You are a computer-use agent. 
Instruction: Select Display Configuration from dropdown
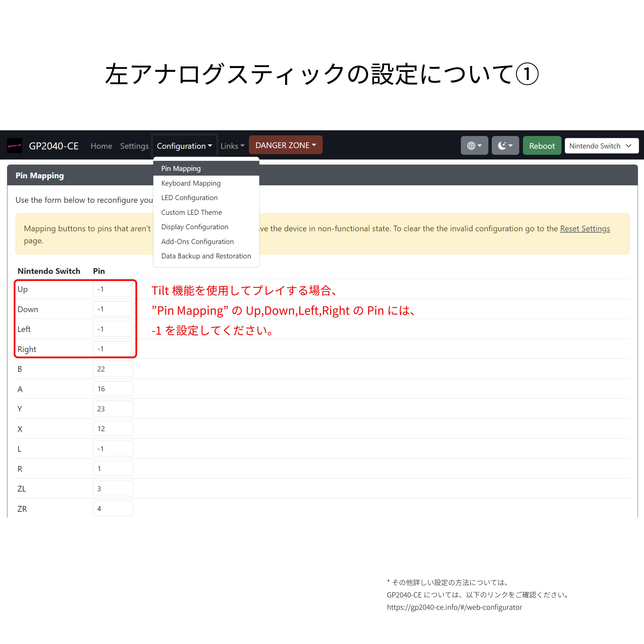[x=195, y=227]
